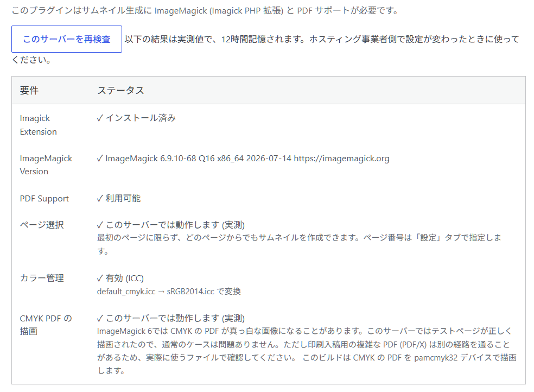The height and width of the screenshot is (392, 534).
Task: Click CMYK PDF status このサーバーでは動作します
Action: click(x=171, y=318)
